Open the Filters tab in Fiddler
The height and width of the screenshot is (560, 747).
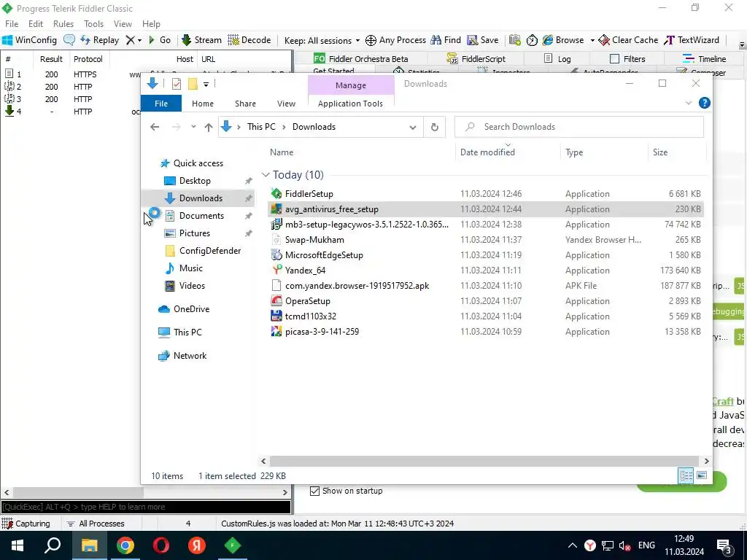[627, 58]
